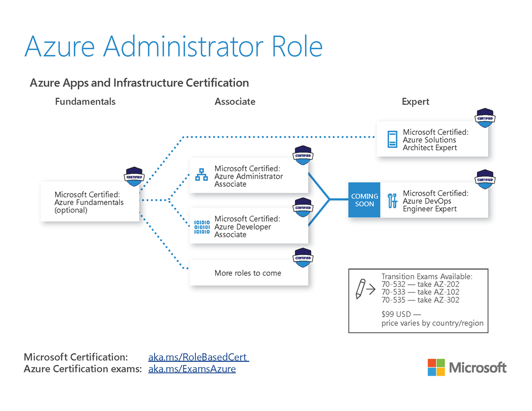Click the Azure Administrator network hierarchy icon

pyautogui.click(x=202, y=175)
